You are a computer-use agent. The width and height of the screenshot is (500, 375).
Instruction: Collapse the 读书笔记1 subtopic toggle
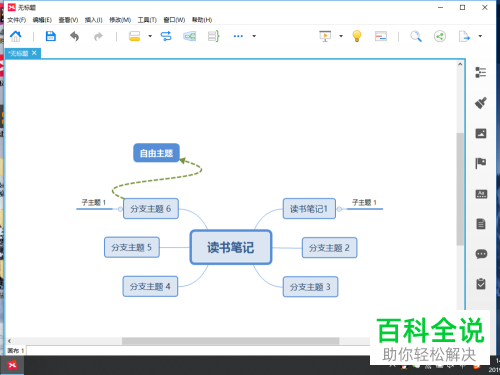[x=339, y=209]
